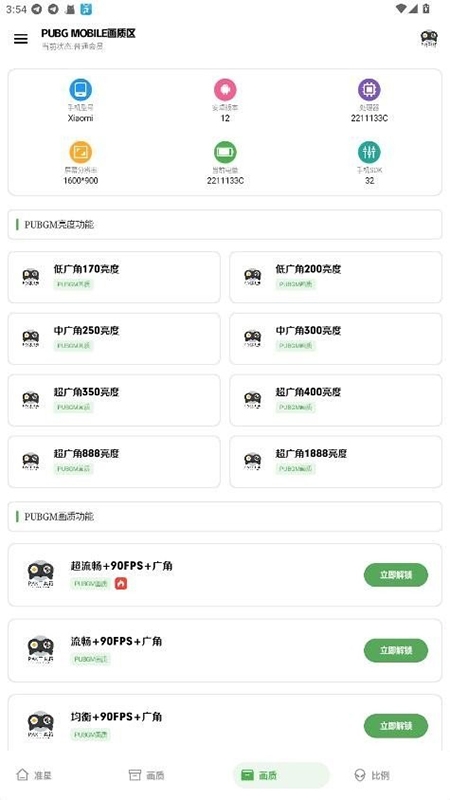Tap the orange screen resolution icon
Screen dimensions: 450x800
point(81,152)
